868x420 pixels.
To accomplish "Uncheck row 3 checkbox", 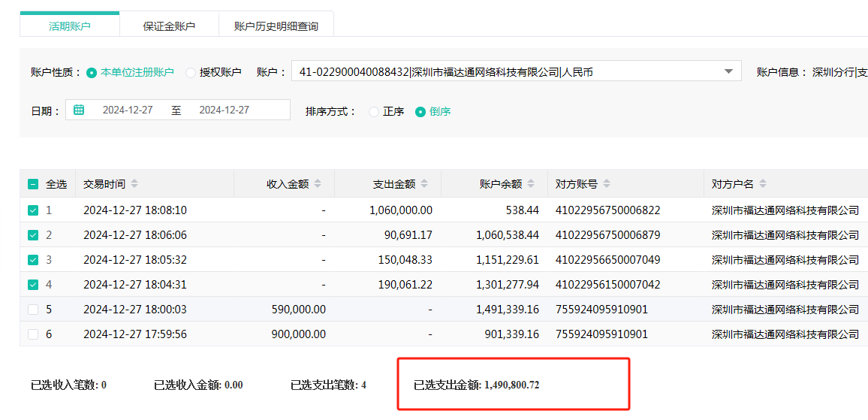I will tap(33, 259).
